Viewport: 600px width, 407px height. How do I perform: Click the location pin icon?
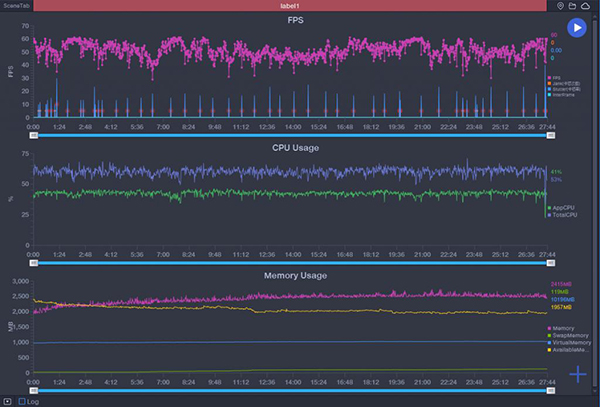(561, 6)
